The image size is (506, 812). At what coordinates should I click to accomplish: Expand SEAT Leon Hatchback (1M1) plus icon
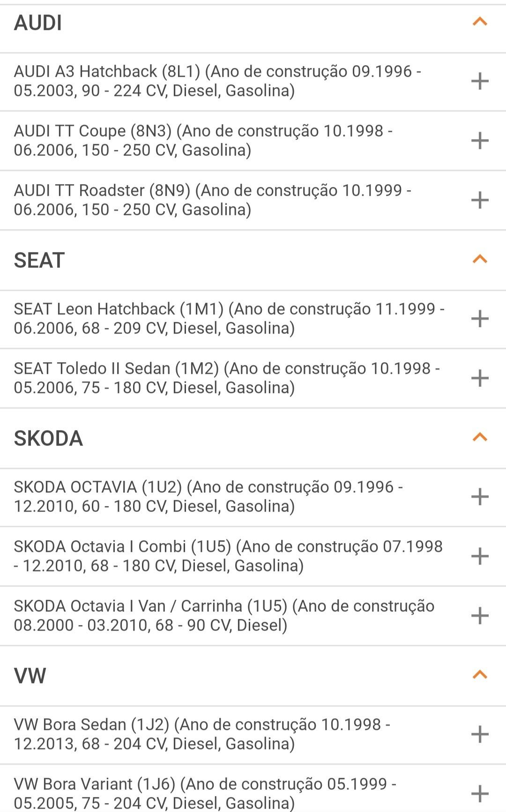point(480,319)
